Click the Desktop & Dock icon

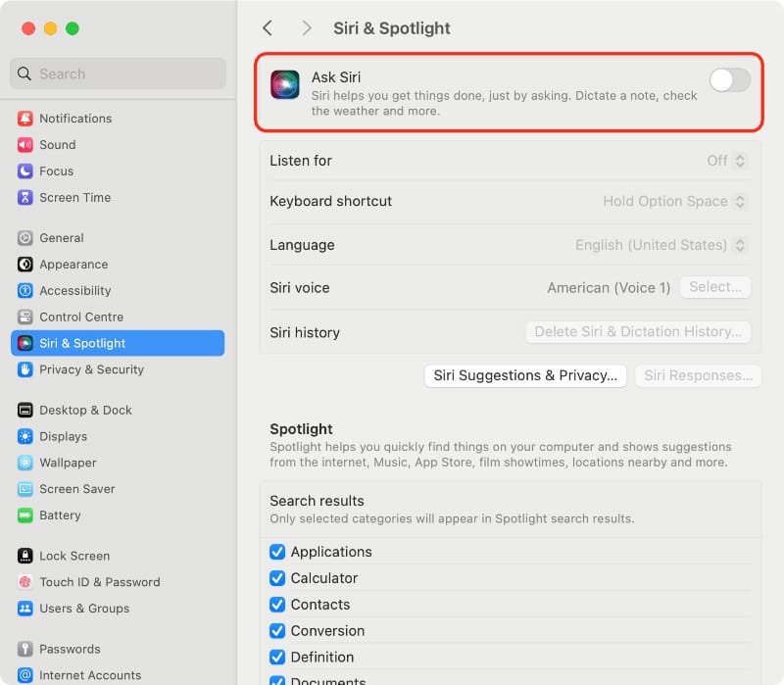tap(25, 410)
